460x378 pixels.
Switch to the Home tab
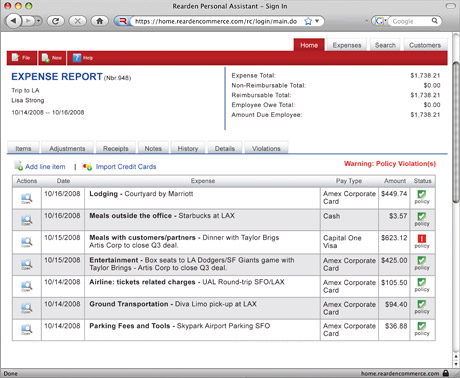[309, 45]
